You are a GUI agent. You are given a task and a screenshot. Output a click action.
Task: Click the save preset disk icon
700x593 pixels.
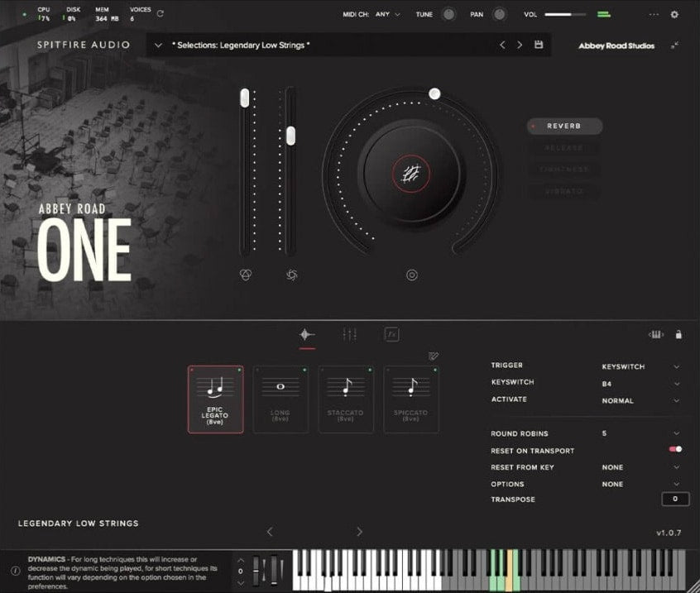tap(539, 45)
